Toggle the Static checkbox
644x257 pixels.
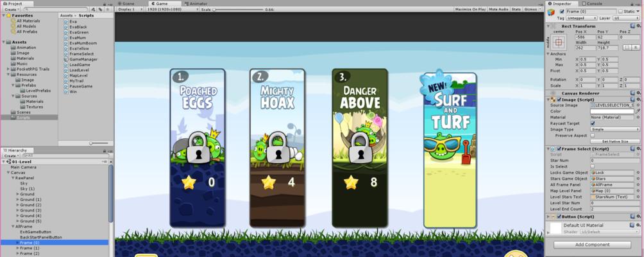(621, 12)
